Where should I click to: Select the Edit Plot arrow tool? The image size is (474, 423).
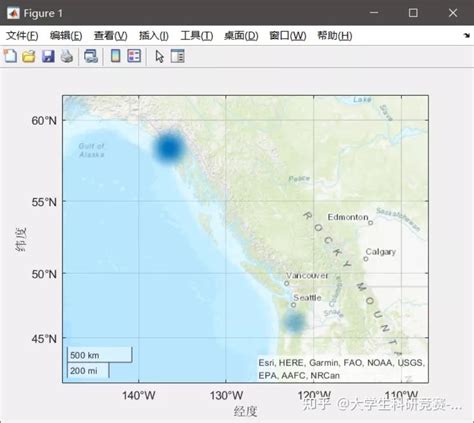click(159, 56)
